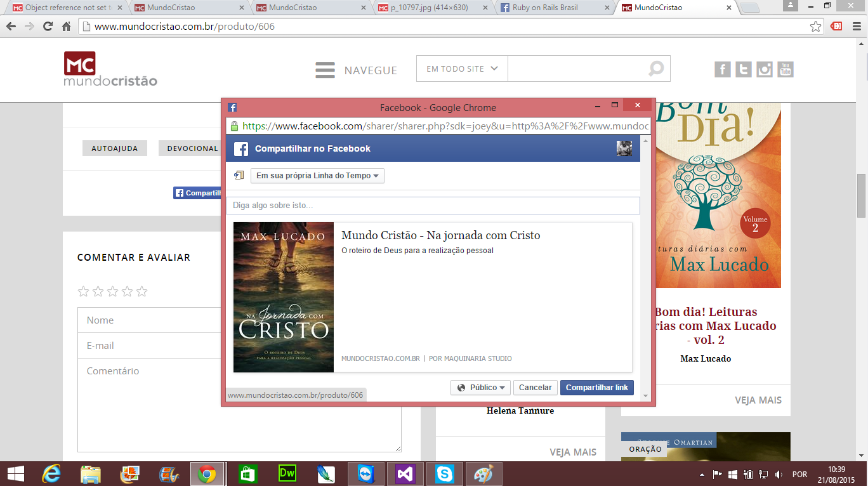Switch to 'Object reference not set' tab

pos(67,8)
